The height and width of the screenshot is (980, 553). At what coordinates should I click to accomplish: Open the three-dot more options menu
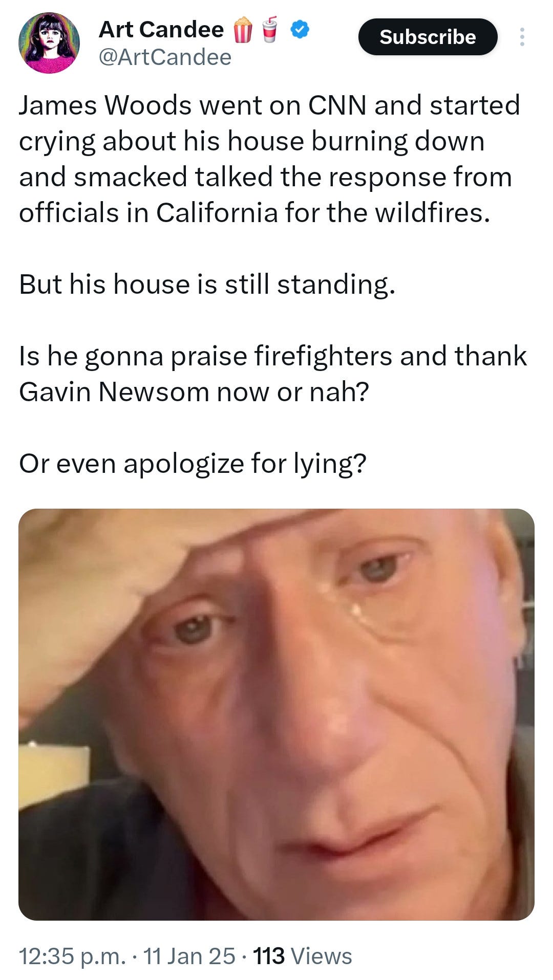click(522, 37)
